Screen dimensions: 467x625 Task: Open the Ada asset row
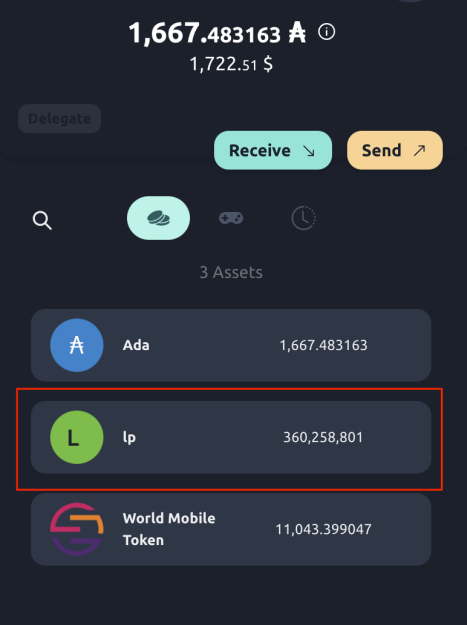231,345
